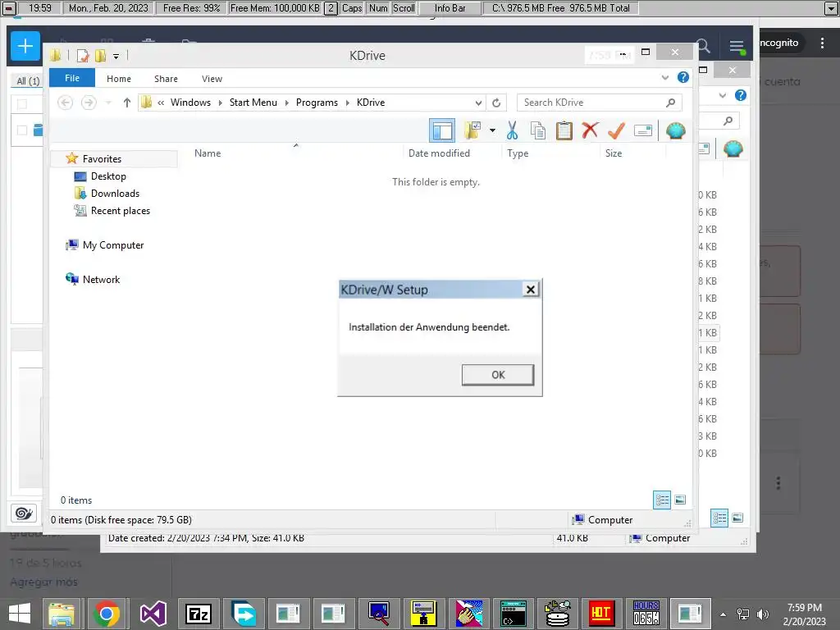Click Windows in the address breadcrumb

click(x=190, y=103)
